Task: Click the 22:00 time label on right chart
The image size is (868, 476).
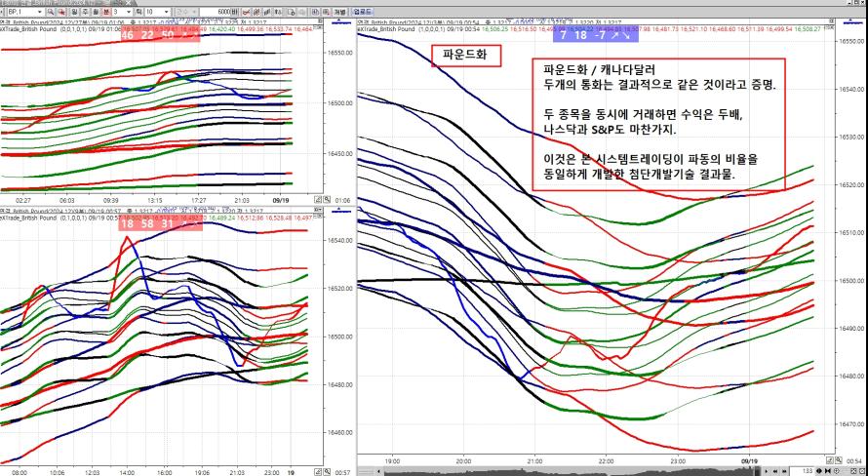Action: pos(607,460)
